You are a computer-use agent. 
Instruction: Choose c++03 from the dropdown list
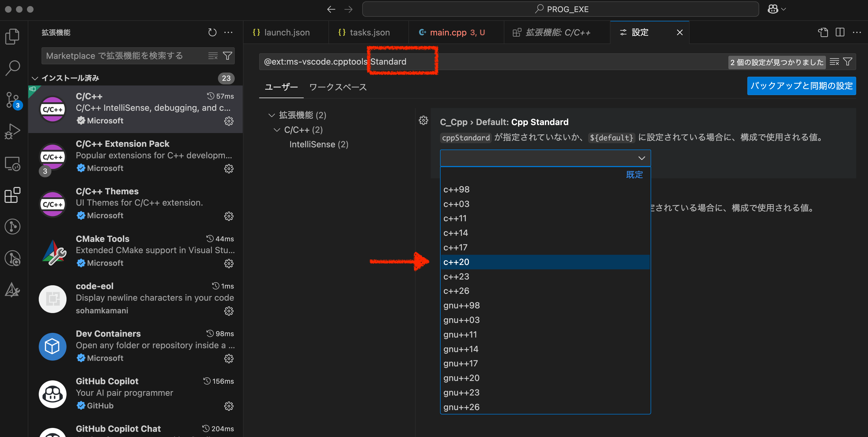pos(545,204)
